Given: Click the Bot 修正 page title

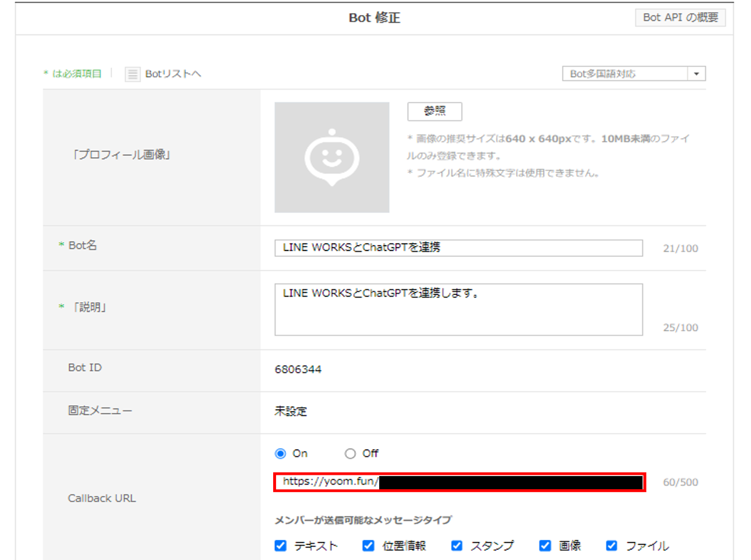Looking at the screenshot, I should (374, 18).
